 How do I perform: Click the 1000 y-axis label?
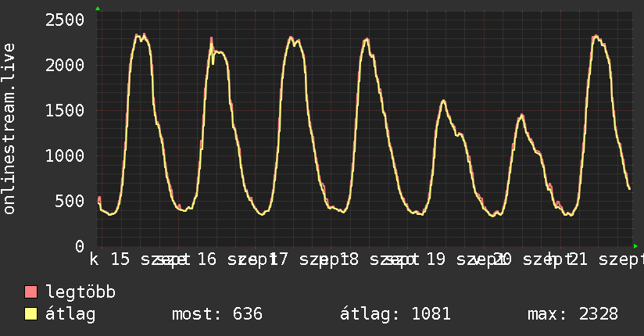(x=65, y=155)
